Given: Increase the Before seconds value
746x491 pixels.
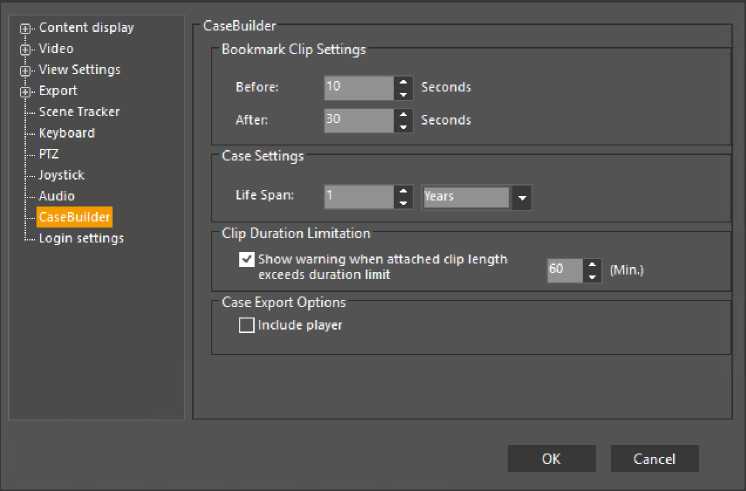Looking at the screenshot, I should pyautogui.click(x=403, y=81).
